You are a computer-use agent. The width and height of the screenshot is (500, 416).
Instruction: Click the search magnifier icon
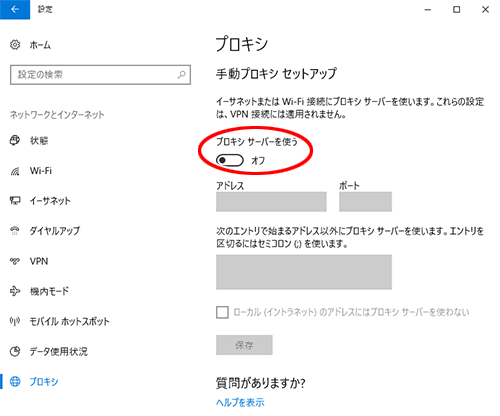(182, 74)
